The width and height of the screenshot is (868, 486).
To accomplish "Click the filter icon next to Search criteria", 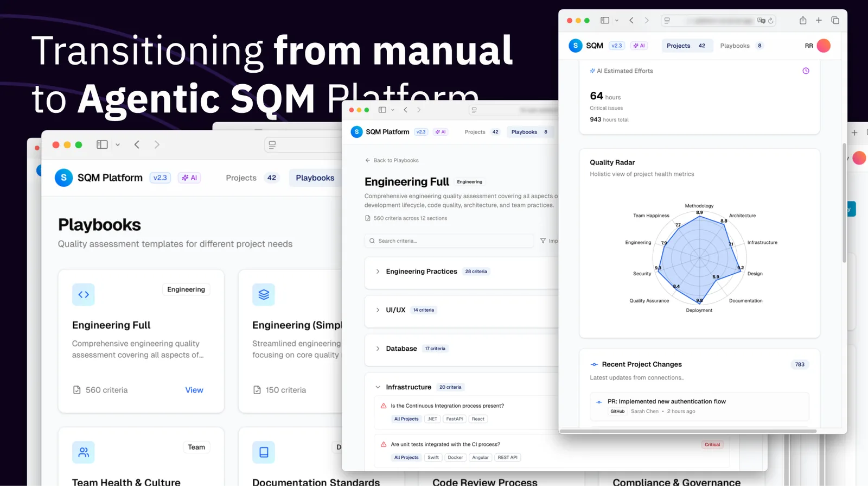I will [x=543, y=241].
